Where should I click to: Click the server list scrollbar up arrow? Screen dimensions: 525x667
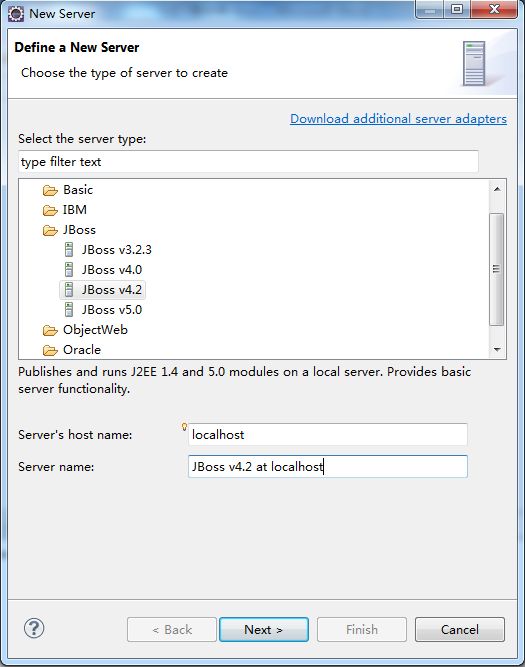pos(497,189)
